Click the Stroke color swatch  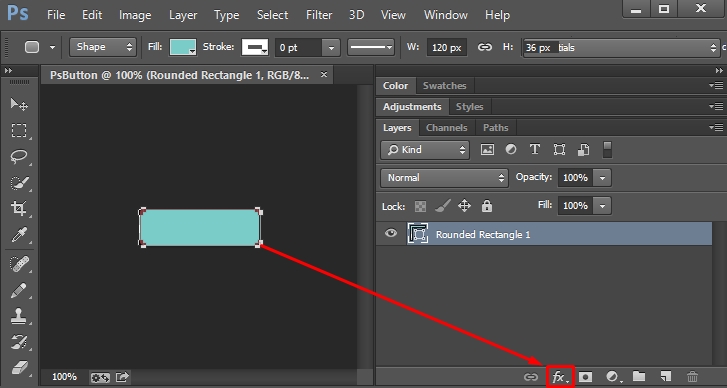pos(255,47)
